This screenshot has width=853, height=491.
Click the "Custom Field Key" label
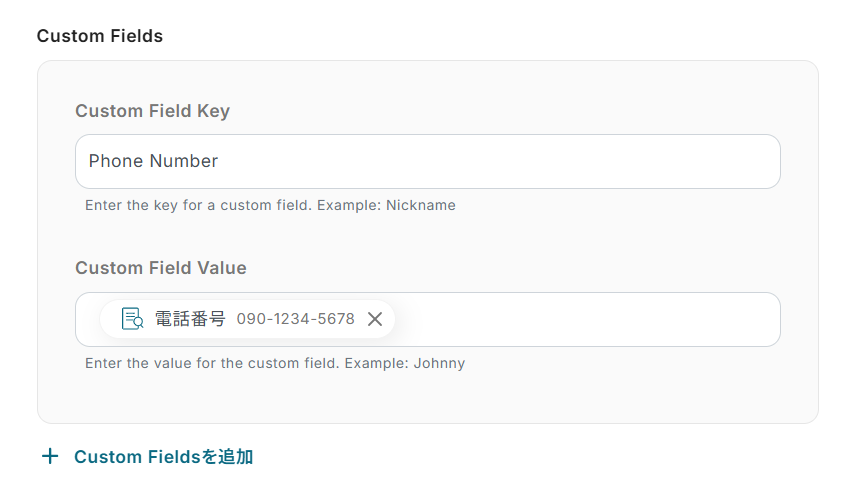click(x=152, y=111)
